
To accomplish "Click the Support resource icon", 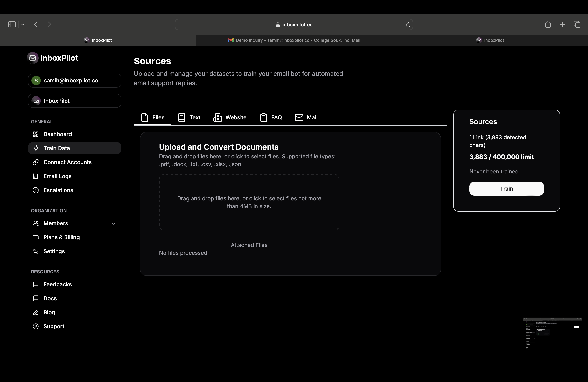I will (x=36, y=326).
